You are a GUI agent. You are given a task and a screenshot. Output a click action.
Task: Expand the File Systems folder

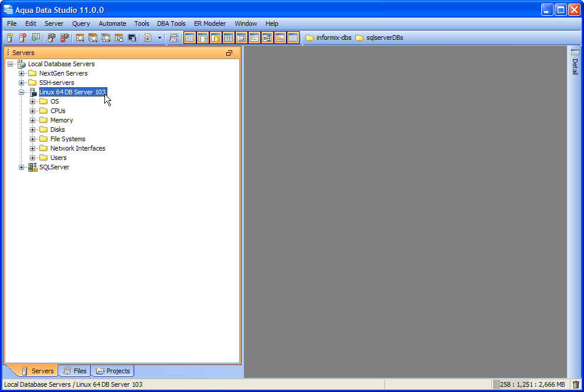tap(32, 139)
